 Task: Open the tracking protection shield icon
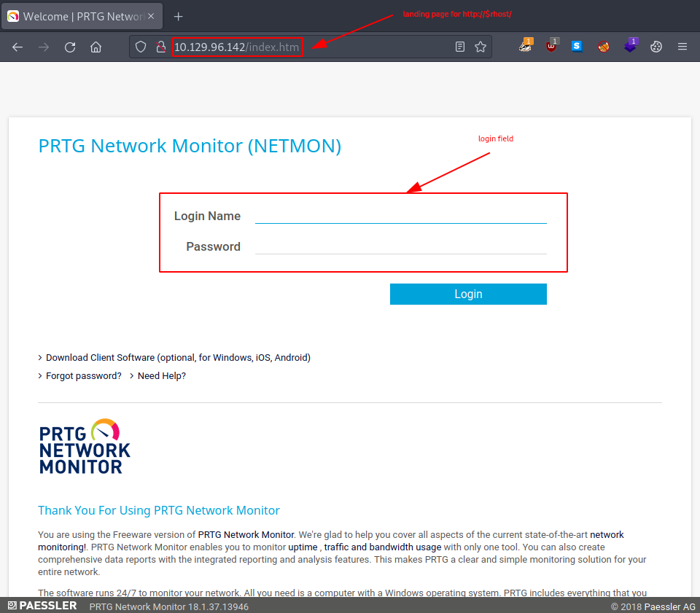(141, 47)
